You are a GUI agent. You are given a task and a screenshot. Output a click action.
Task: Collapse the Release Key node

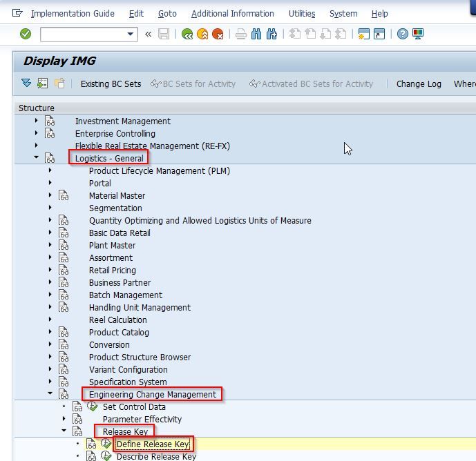coord(64,431)
